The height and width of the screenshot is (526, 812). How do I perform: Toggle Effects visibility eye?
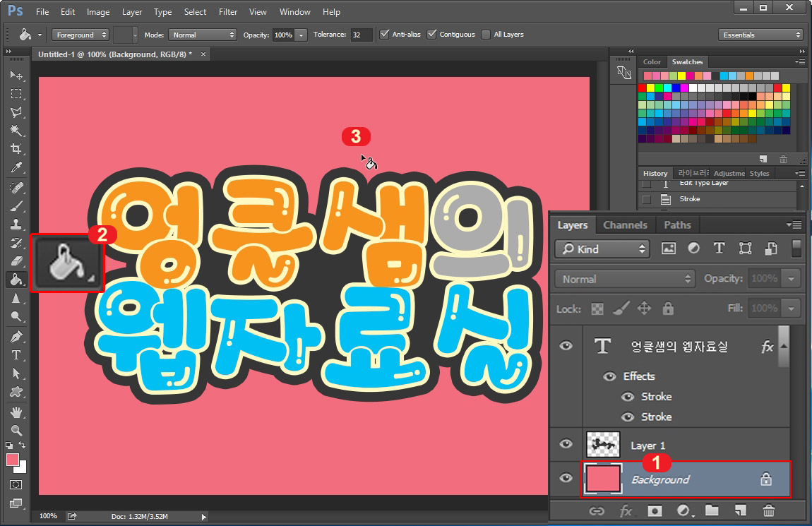pos(610,376)
